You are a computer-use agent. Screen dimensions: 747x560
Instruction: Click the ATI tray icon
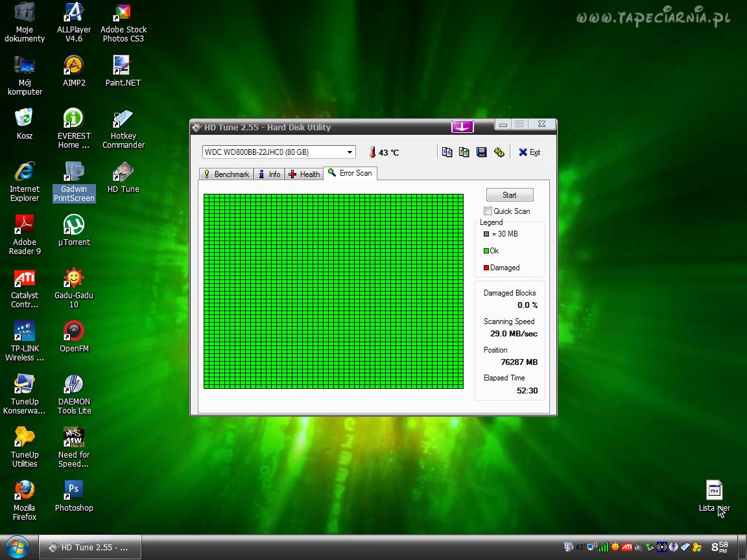click(627, 547)
